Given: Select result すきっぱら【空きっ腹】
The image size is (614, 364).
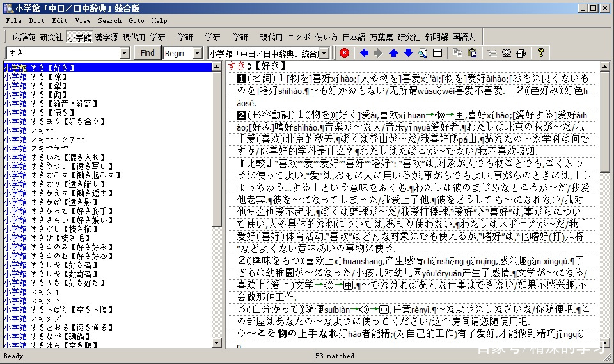Looking at the screenshot, I should pos(59,310).
